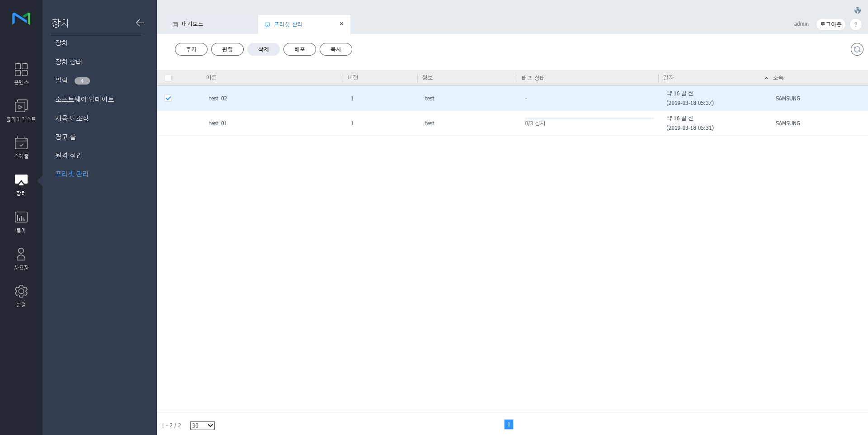This screenshot has width=868, height=435.
Task: Toggle the select-all header checkbox
Action: click(x=168, y=78)
